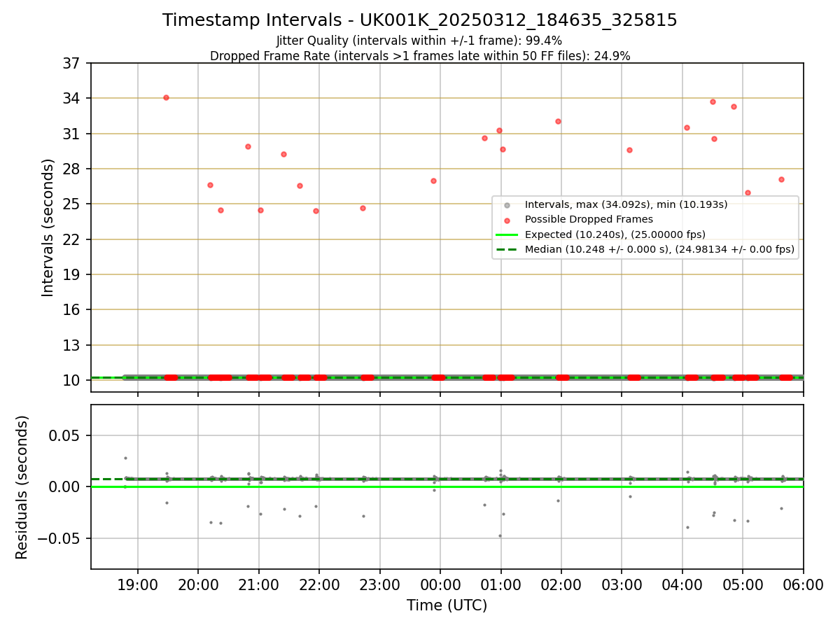
Task: Click the plot title 'Timestamp Intervals - UK001K_20250312_184635_325815'
Action: [420, 20]
